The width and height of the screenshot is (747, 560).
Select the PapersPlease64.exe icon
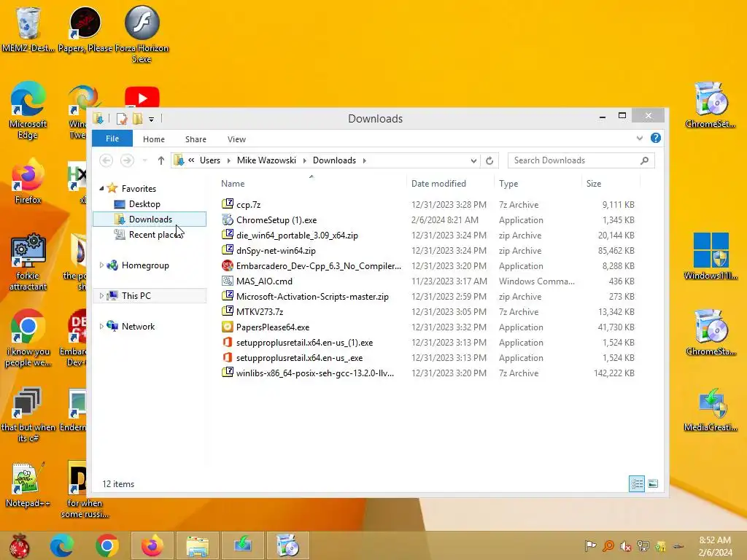click(x=228, y=327)
